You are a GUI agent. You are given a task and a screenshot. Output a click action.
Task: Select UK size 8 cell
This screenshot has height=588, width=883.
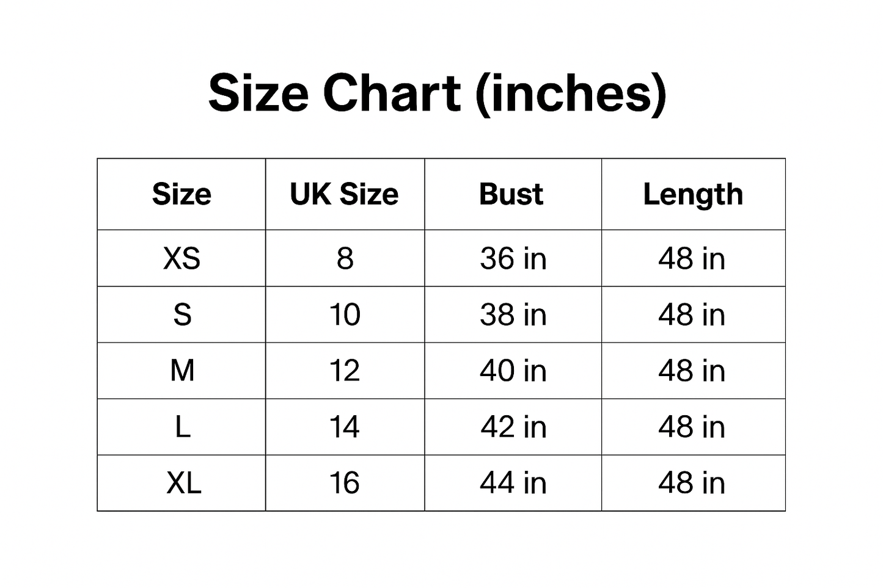[345, 258]
